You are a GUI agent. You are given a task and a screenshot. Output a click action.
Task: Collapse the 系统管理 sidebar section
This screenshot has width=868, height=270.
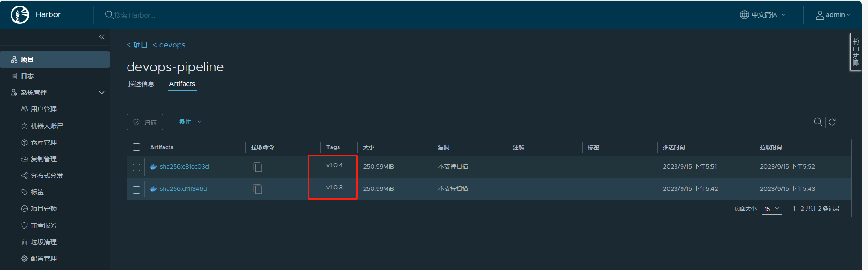pyautogui.click(x=102, y=93)
